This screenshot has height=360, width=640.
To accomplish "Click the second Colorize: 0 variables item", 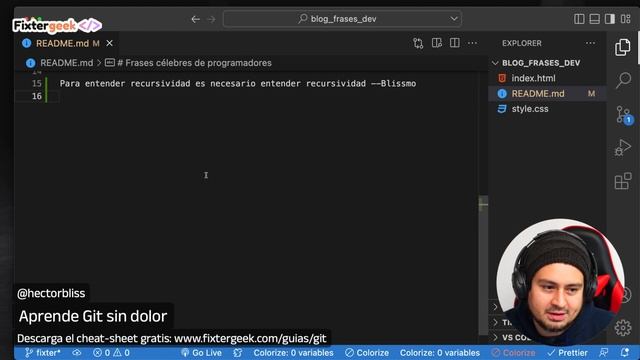I will pos(440,353).
